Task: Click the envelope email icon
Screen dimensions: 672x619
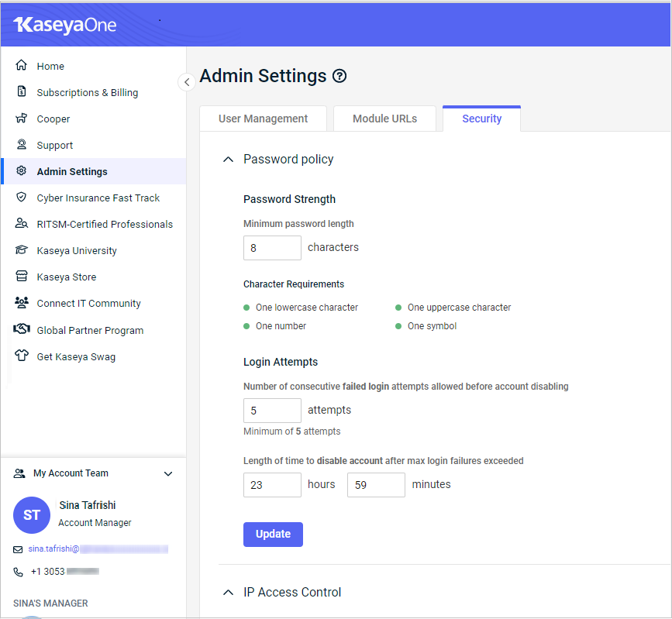Action: coord(18,549)
